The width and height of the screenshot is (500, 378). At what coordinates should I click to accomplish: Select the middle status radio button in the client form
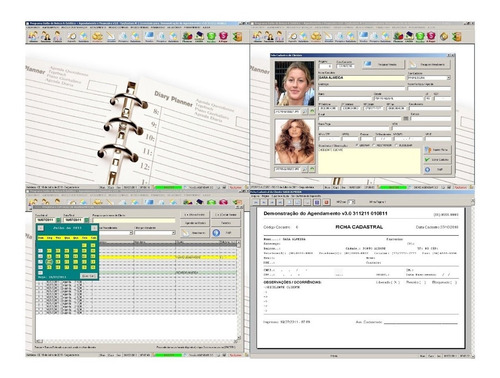[374, 145]
